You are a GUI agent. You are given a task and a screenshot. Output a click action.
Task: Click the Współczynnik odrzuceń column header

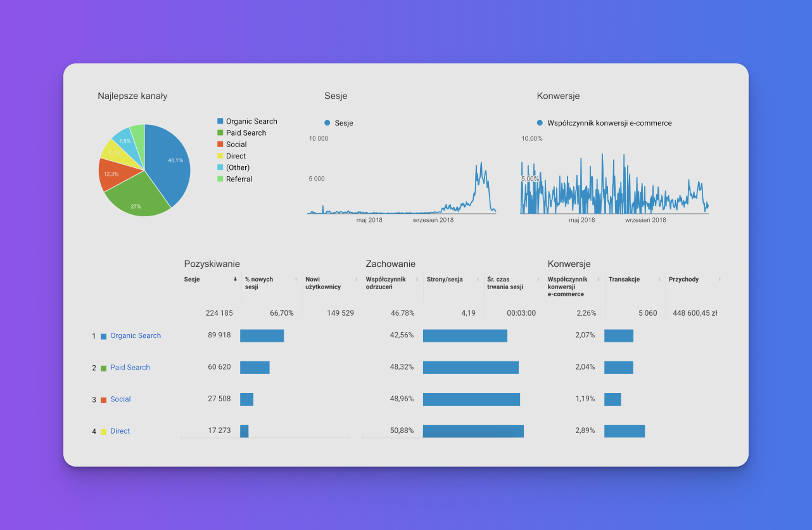386,283
